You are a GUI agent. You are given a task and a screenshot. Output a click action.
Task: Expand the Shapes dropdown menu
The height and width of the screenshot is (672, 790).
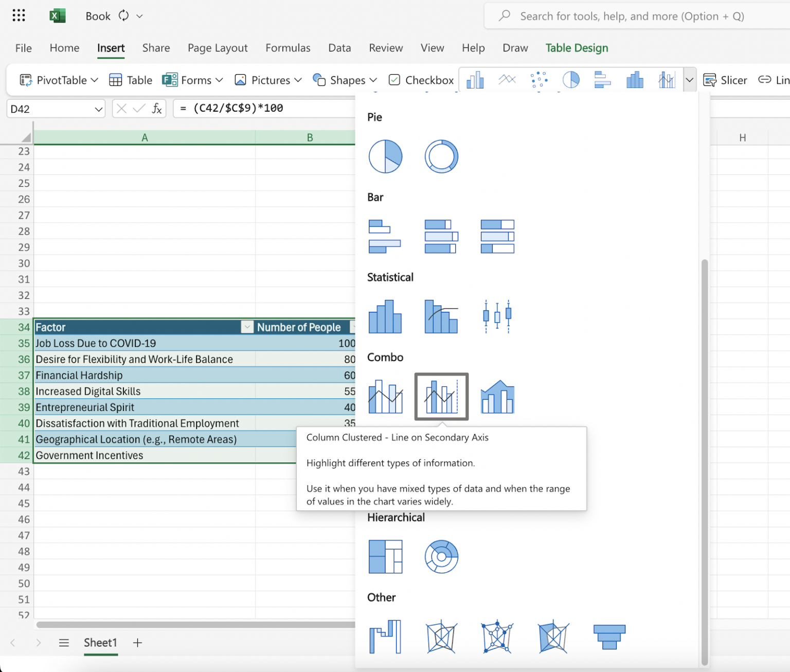point(345,80)
